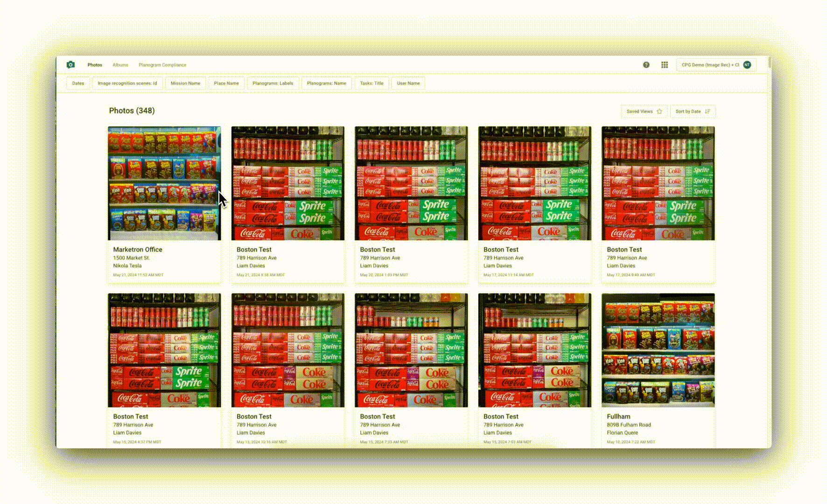The height and width of the screenshot is (504, 827).
Task: Open Image recognition scenes: Id filter
Action: (127, 84)
